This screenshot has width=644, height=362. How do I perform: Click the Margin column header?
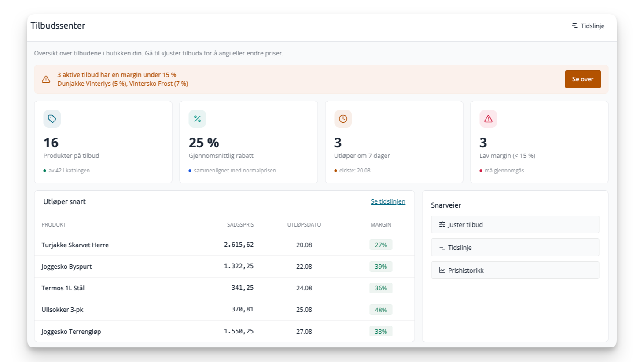coord(381,224)
